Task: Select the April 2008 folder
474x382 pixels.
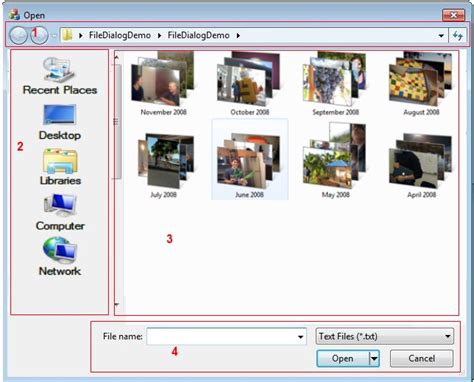Action: [x=421, y=166]
